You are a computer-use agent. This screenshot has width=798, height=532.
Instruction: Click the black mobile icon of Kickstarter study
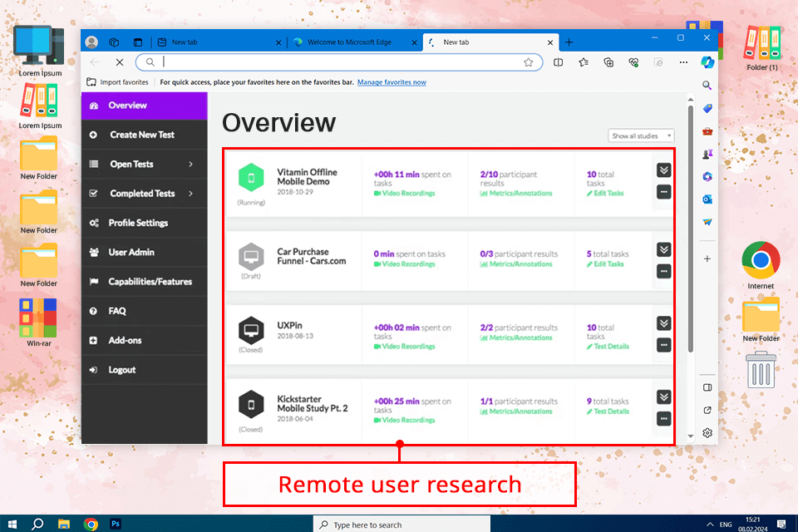click(x=251, y=405)
